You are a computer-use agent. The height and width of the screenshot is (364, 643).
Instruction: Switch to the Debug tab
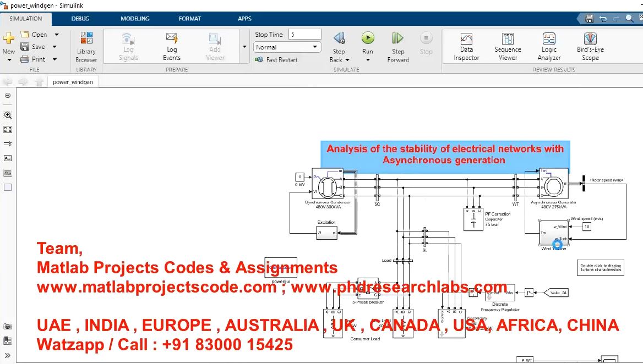[80, 19]
